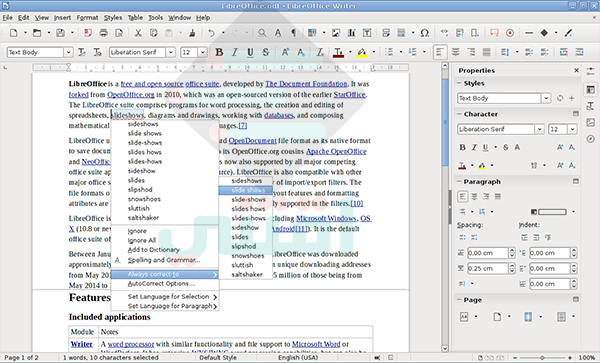Screen dimensions: 600x363
Task: Open sidebar Liberation Serif font dropdown
Action: 539,129
